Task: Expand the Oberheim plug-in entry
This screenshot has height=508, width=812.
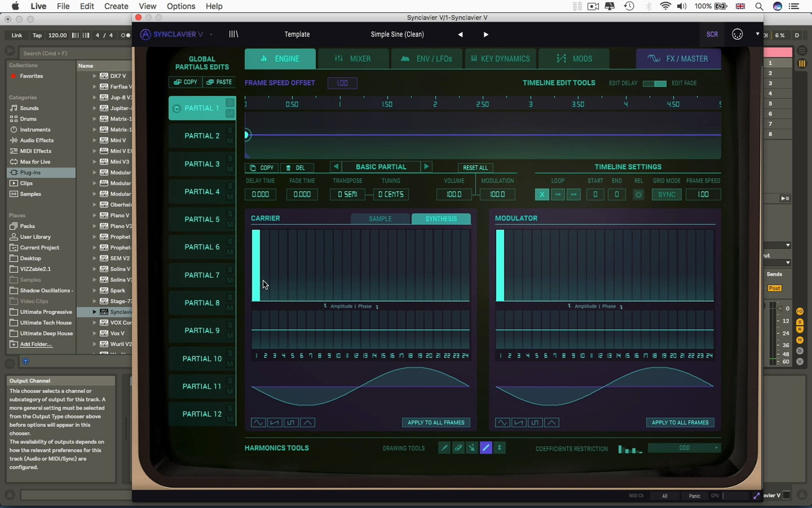Action: [94, 204]
